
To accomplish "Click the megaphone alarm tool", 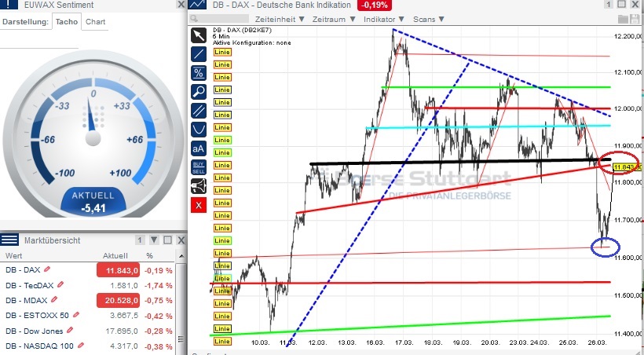I will point(199,186).
